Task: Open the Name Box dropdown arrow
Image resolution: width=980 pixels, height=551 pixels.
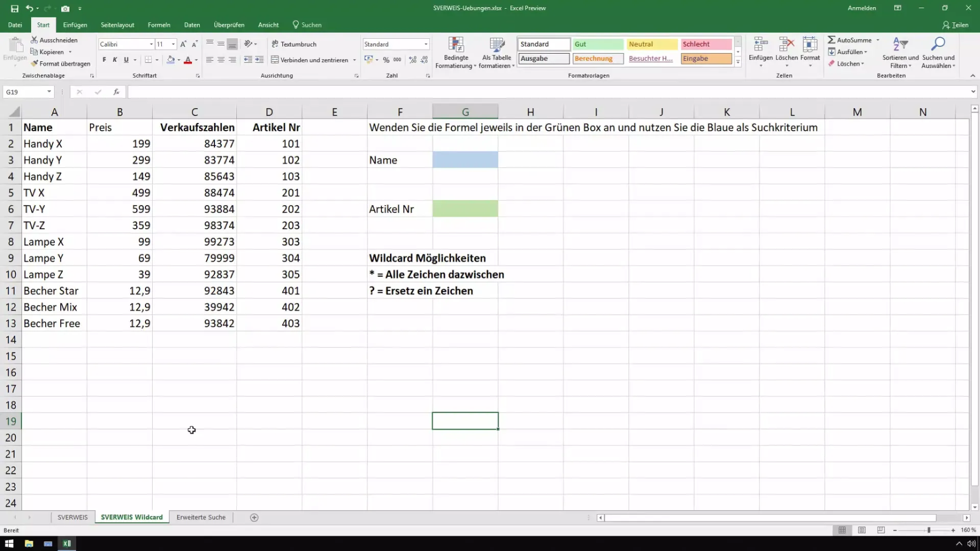Action: tap(49, 92)
